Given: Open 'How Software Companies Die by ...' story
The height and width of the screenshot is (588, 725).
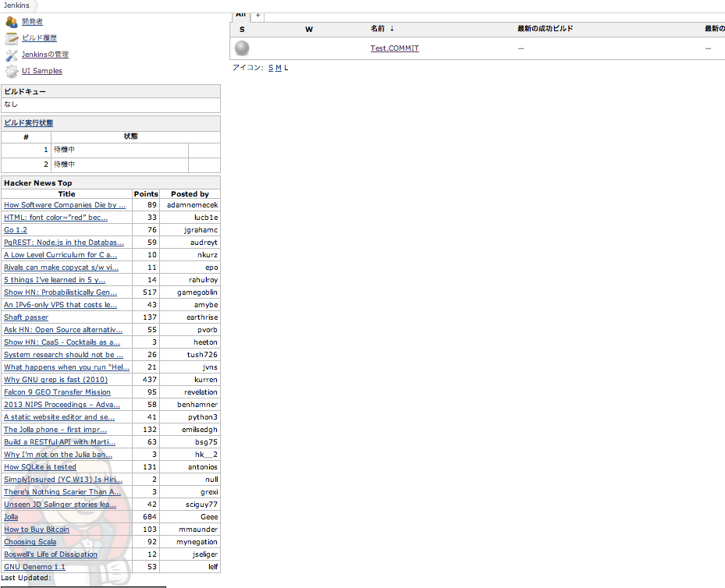Looking at the screenshot, I should click(65, 204).
